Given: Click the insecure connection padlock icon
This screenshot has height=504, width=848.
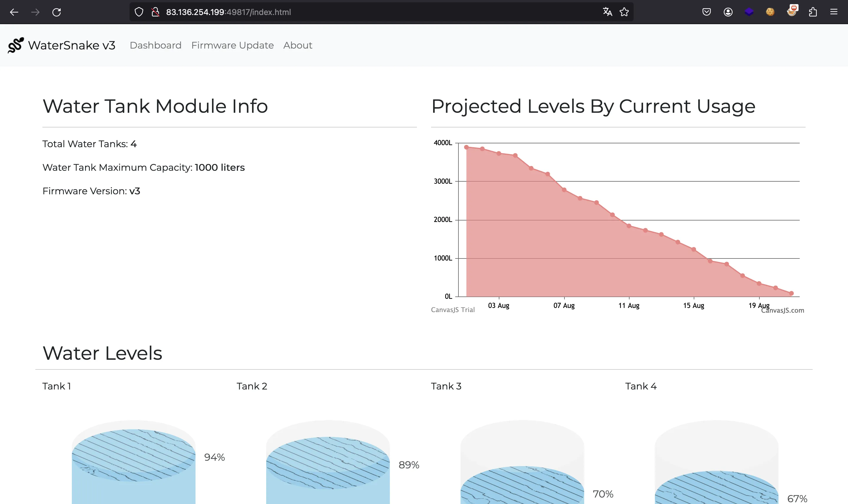Looking at the screenshot, I should point(155,12).
